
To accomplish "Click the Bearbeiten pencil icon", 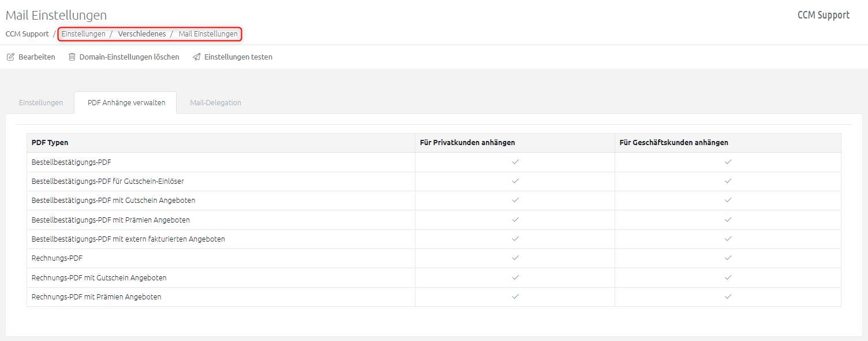I will click(10, 57).
